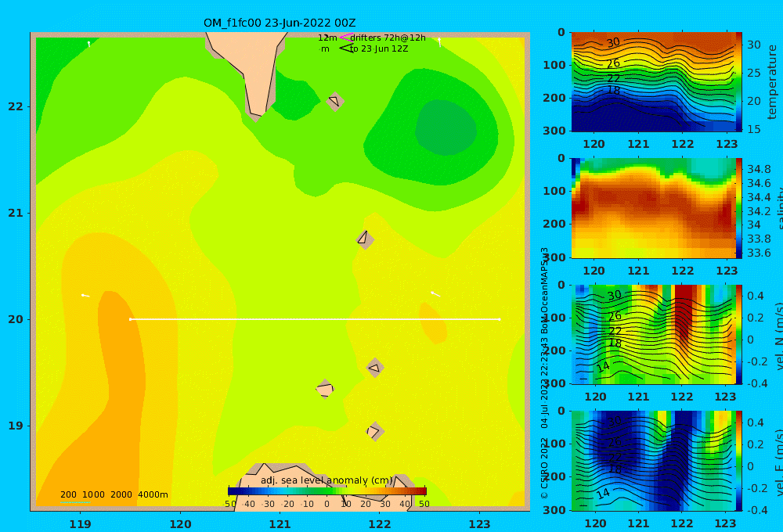Select the white drifter marker west of the transect line
The width and height of the screenshot is (783, 532).
tap(85, 296)
